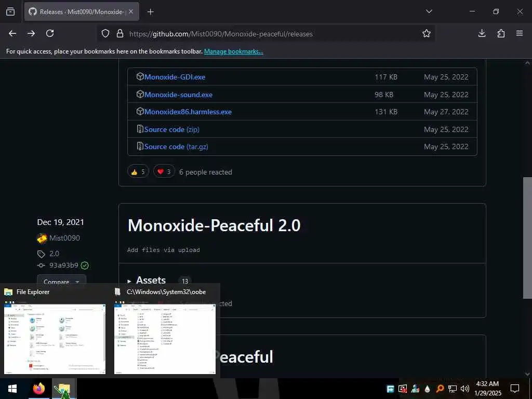Select the Releases Mist0090/Monoxide tab
The width and height of the screenshot is (532, 399).
(82, 11)
